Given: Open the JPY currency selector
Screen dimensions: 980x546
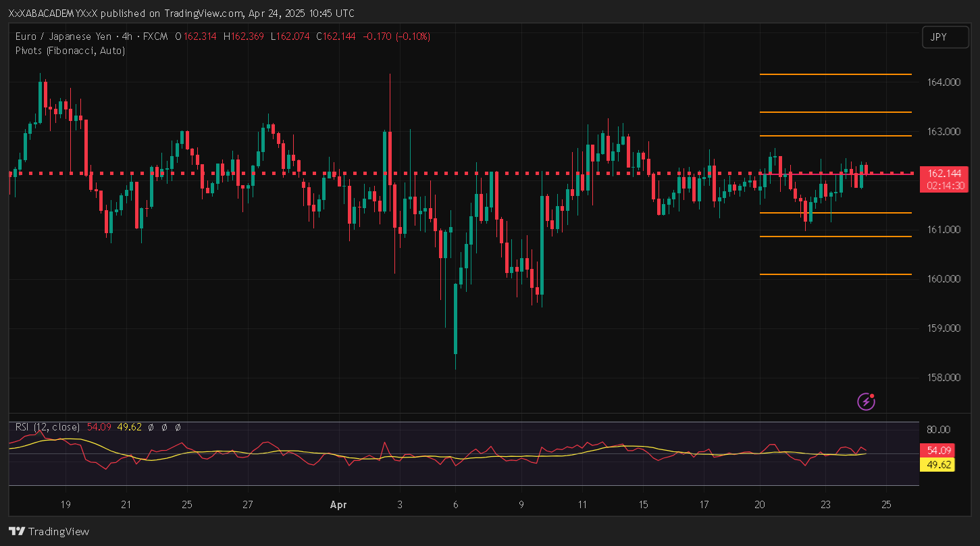Looking at the screenshot, I should (939, 37).
